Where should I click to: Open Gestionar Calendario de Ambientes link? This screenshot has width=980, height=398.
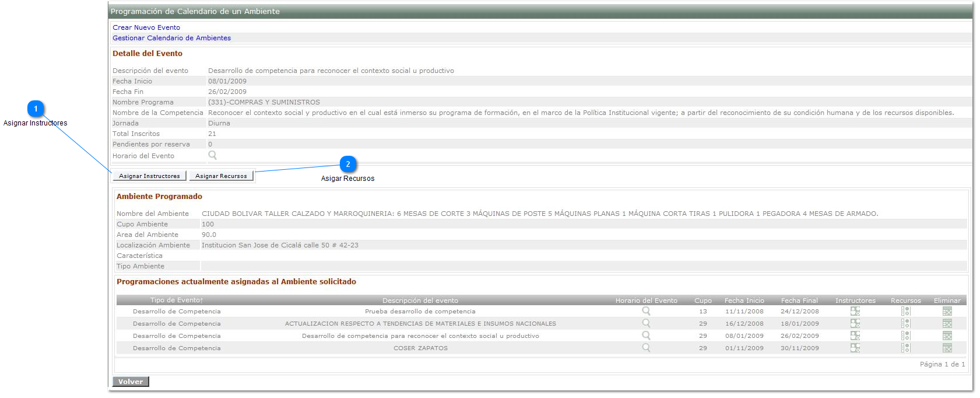tap(172, 38)
